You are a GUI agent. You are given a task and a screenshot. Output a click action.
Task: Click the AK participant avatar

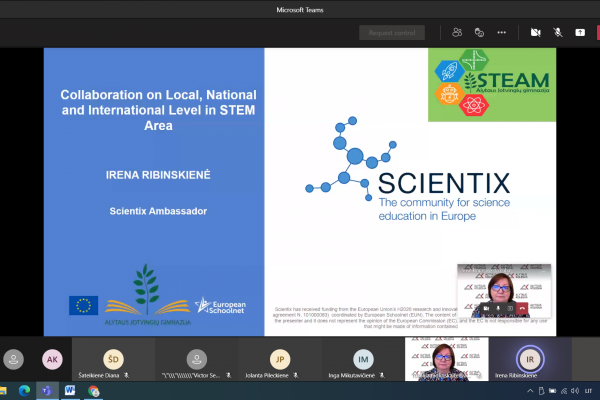point(52,359)
